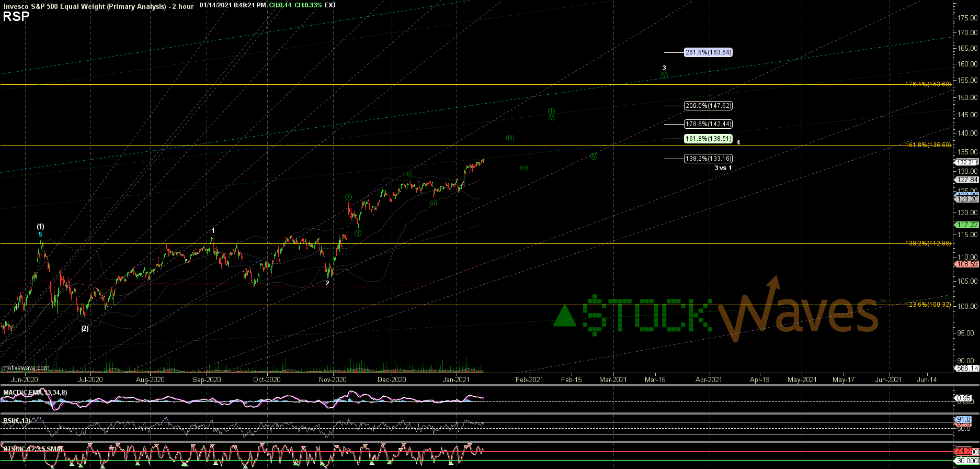The width and height of the screenshot is (980, 469).
Task: Click the Aug-2020 date axis label
Action: pyautogui.click(x=150, y=379)
